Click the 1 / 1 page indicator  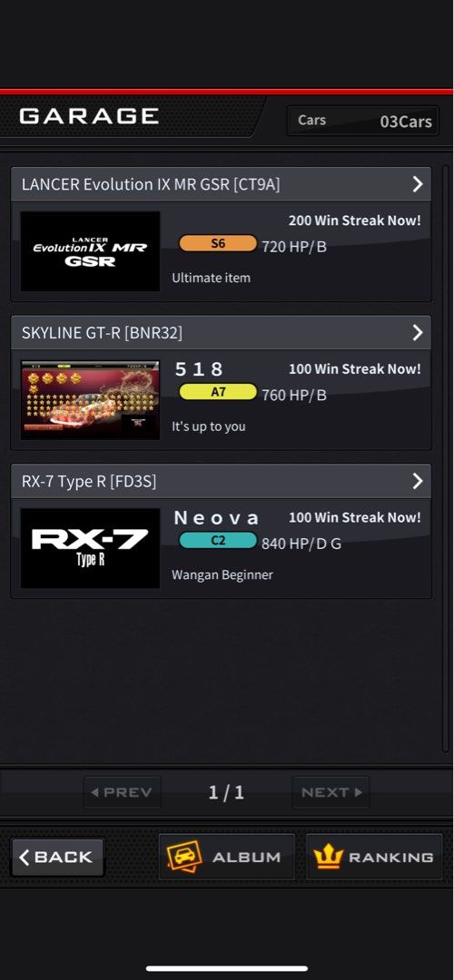coord(226,792)
